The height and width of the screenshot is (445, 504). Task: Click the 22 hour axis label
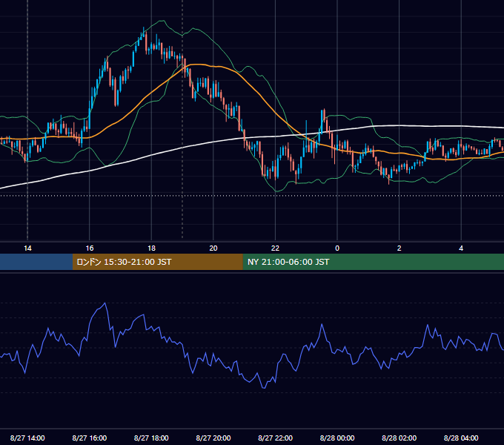[x=275, y=248]
